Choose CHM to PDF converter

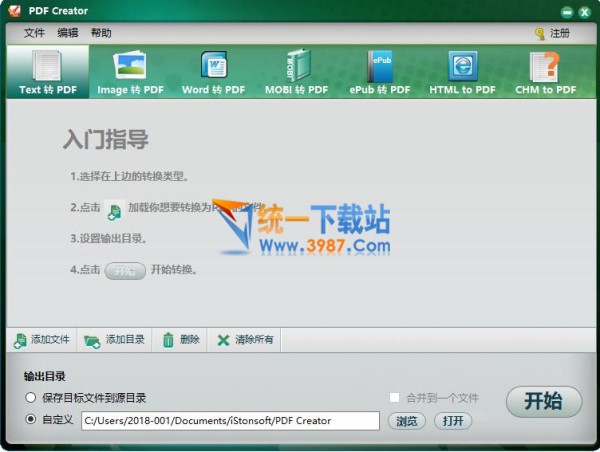click(x=545, y=70)
